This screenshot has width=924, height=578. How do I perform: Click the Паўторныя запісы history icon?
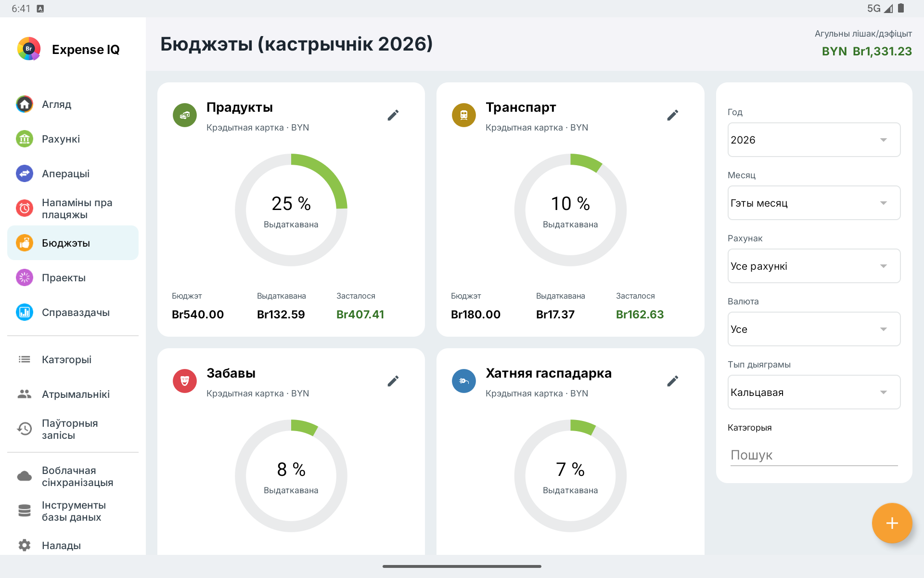25,429
